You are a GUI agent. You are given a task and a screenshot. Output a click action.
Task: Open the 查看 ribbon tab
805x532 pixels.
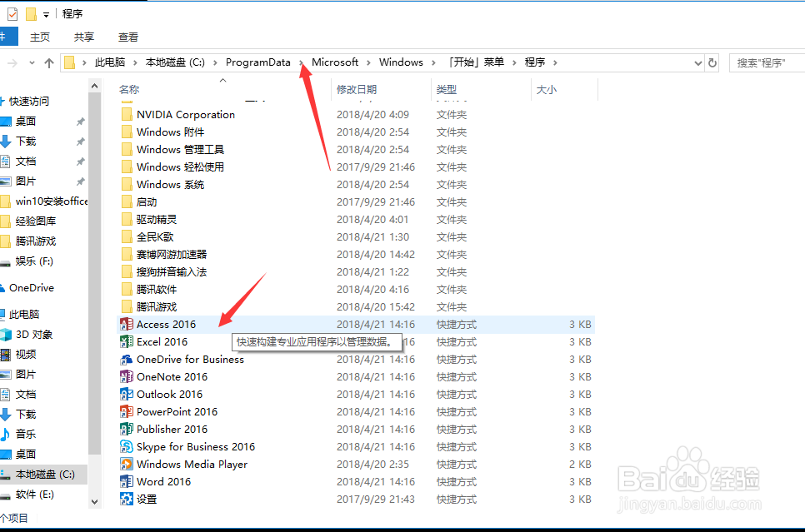(128, 37)
